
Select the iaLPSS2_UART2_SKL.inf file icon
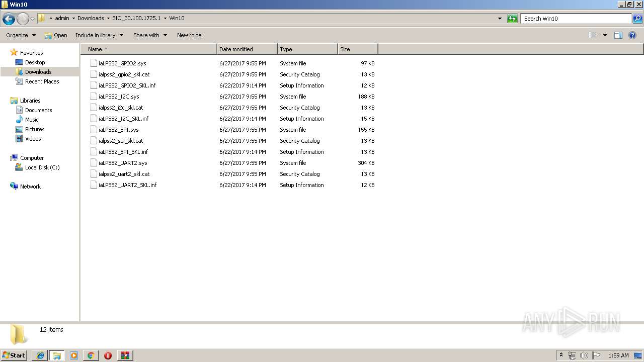(94, 185)
